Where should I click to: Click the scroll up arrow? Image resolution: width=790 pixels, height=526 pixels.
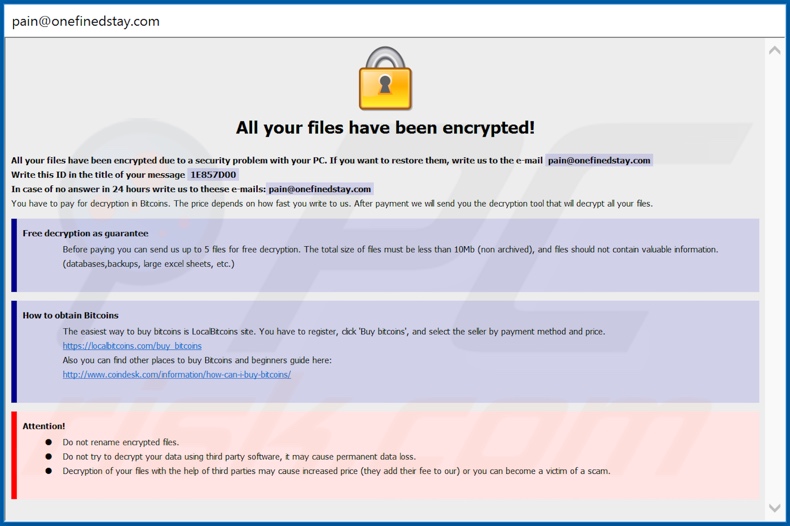[774, 49]
